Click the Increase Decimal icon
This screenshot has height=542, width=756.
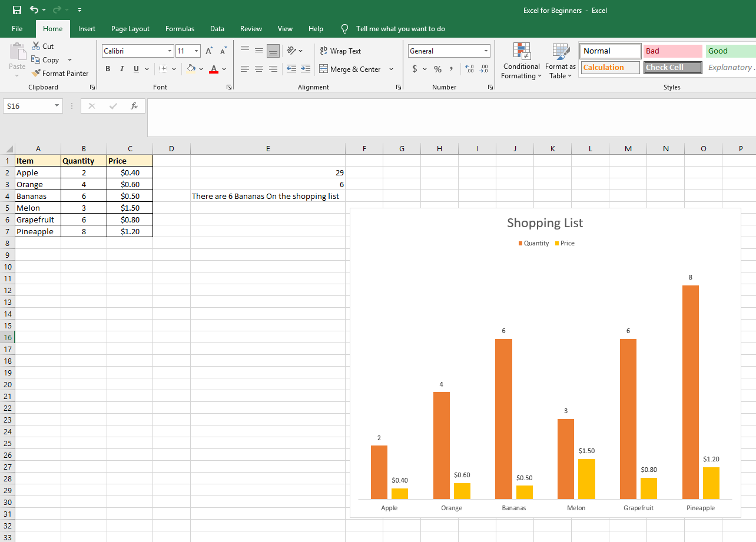(469, 69)
